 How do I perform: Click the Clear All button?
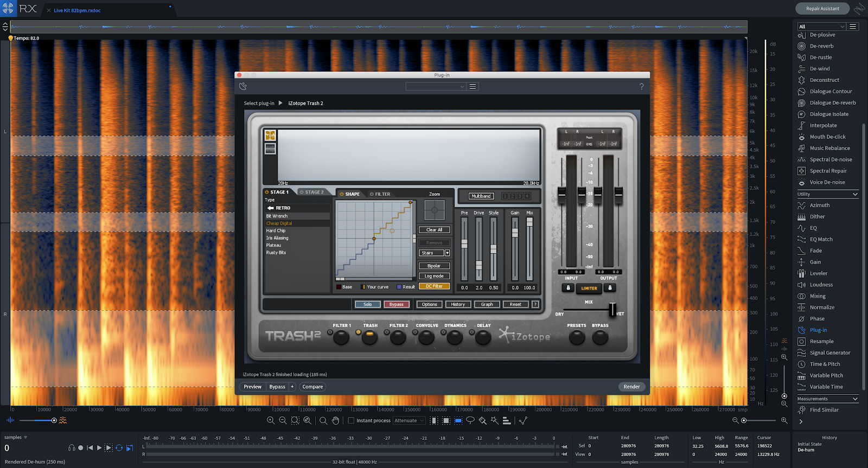[434, 230]
